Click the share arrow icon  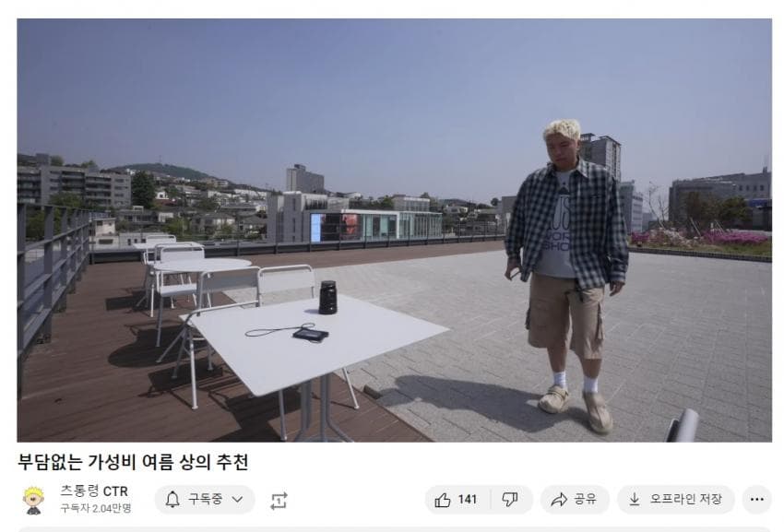tap(559, 499)
